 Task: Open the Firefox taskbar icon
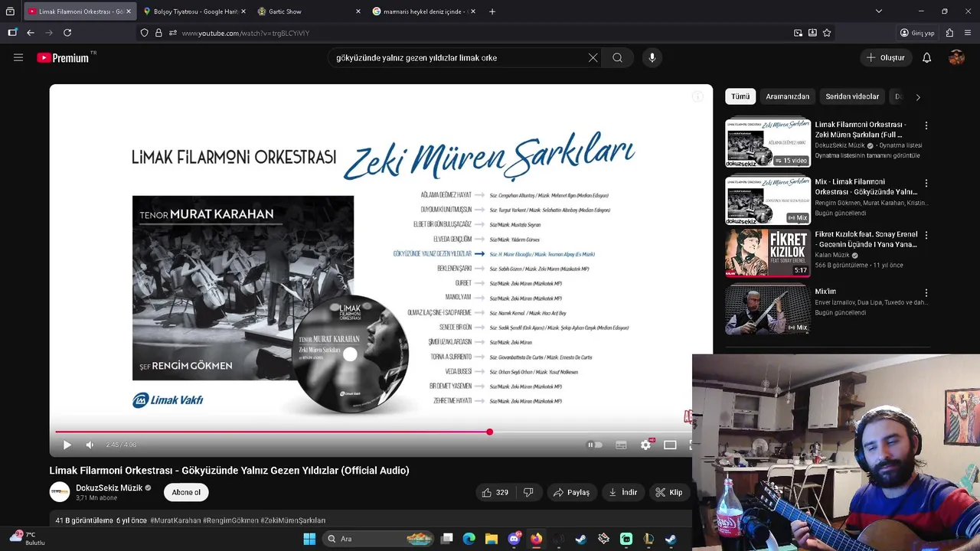[x=536, y=539]
